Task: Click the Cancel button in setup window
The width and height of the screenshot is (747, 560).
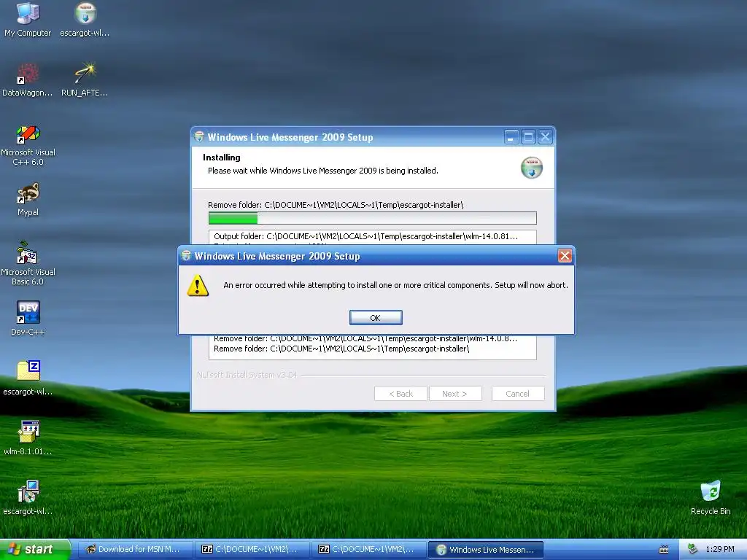Action: tap(517, 393)
